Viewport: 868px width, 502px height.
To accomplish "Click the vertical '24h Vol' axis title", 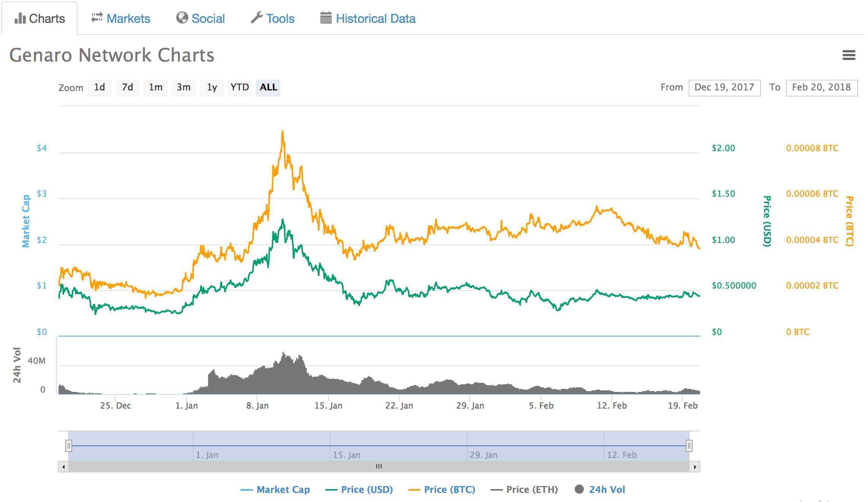I will click(x=17, y=365).
